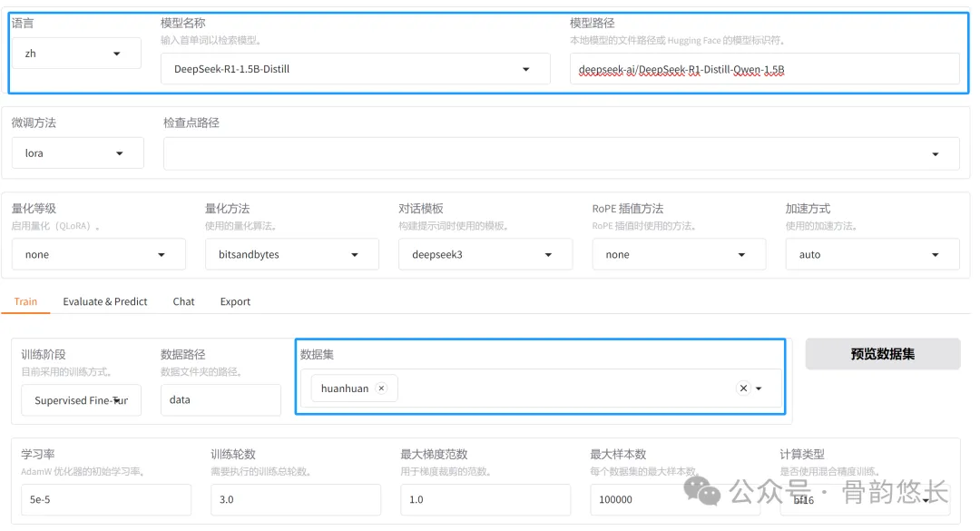980x531 pixels.
Task: Expand the 数据集 dataset dropdown arrow
Action: click(x=759, y=388)
